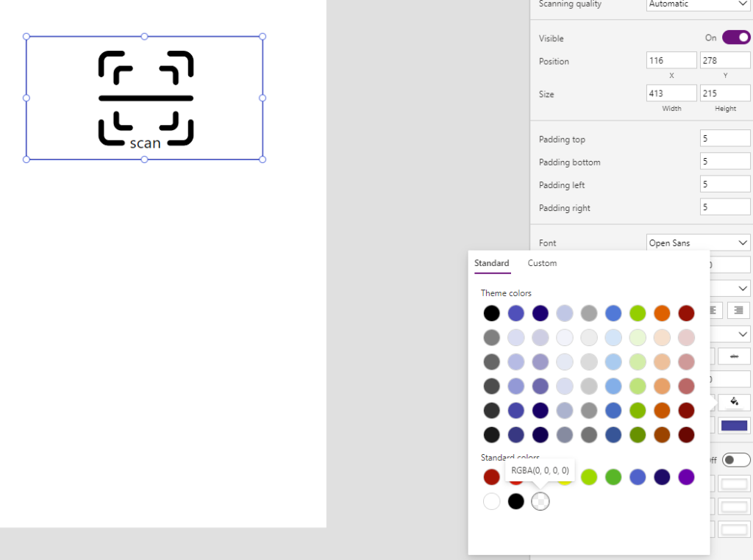Select the center text alignment icon
Viewport: 753px width, 560px height.
pos(712,311)
